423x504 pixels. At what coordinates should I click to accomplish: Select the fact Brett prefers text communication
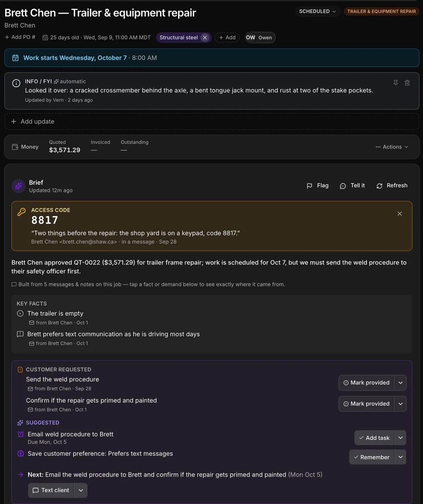click(x=114, y=334)
